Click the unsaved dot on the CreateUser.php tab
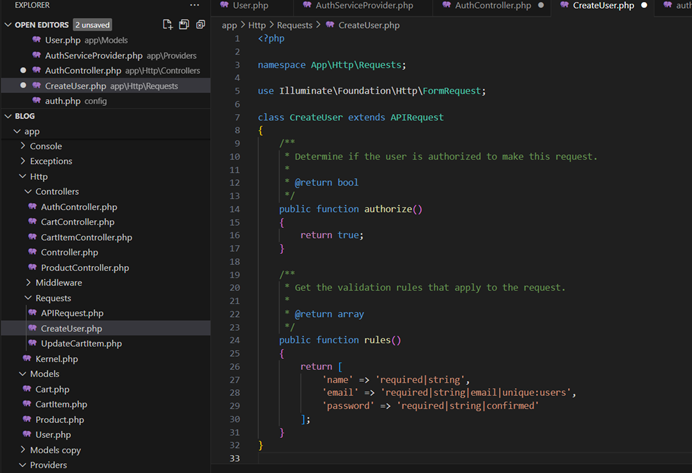The width and height of the screenshot is (692, 473). [x=644, y=6]
